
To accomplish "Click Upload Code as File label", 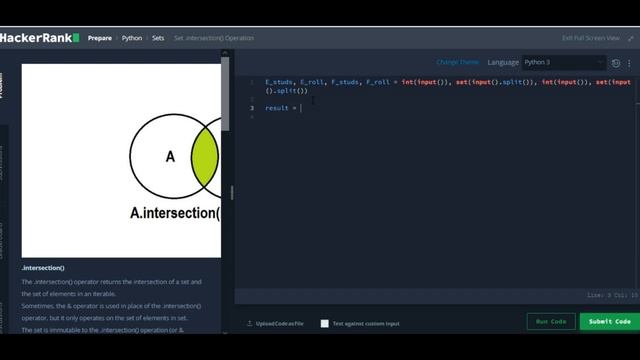I will [x=280, y=324].
